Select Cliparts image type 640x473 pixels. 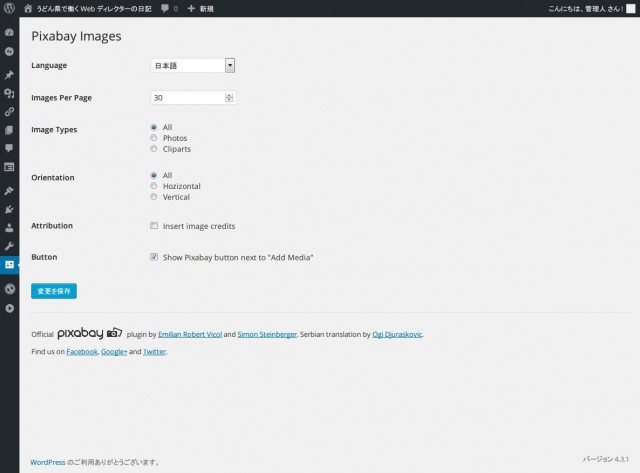[x=153, y=149]
